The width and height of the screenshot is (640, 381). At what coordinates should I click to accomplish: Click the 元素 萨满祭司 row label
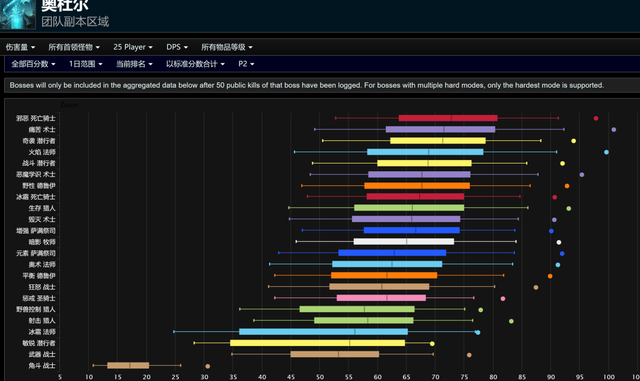36,253
